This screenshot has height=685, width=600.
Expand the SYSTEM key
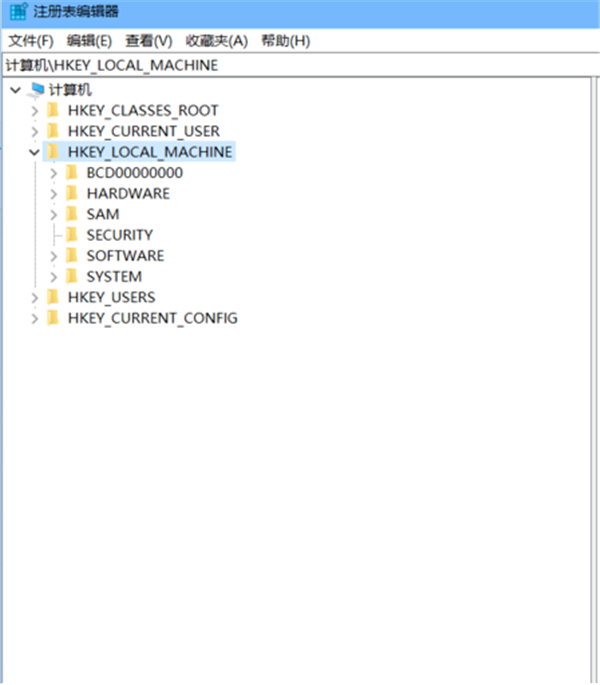pos(54,277)
